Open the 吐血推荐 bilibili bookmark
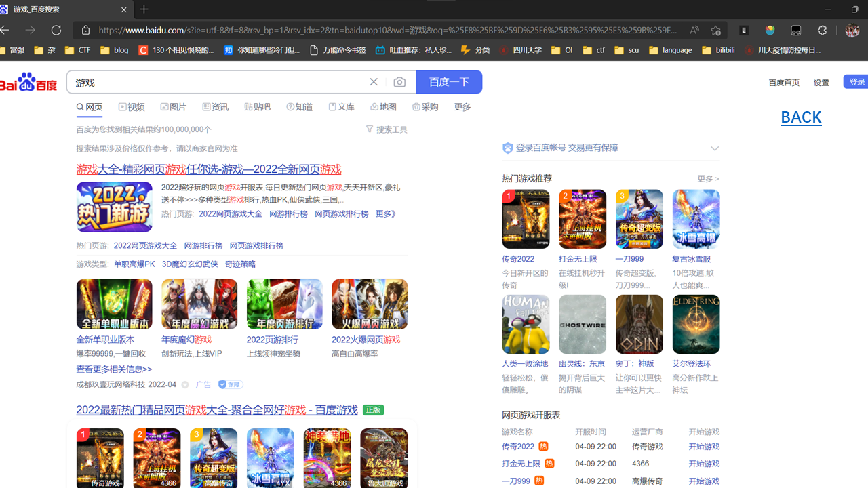This screenshot has width=868, height=488. point(413,49)
